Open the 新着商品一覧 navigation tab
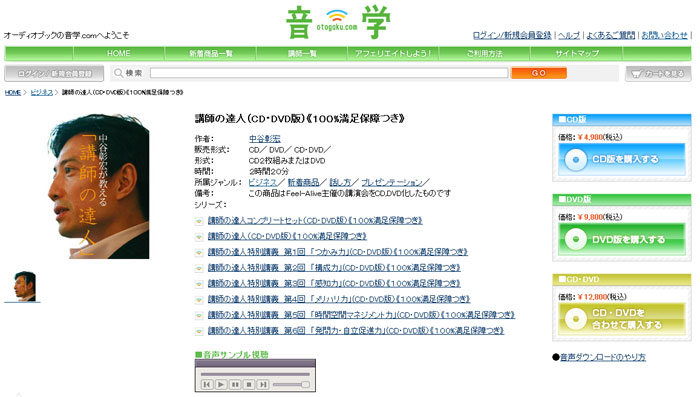Image resolution: width=700 pixels, height=397 pixels. 210,53
